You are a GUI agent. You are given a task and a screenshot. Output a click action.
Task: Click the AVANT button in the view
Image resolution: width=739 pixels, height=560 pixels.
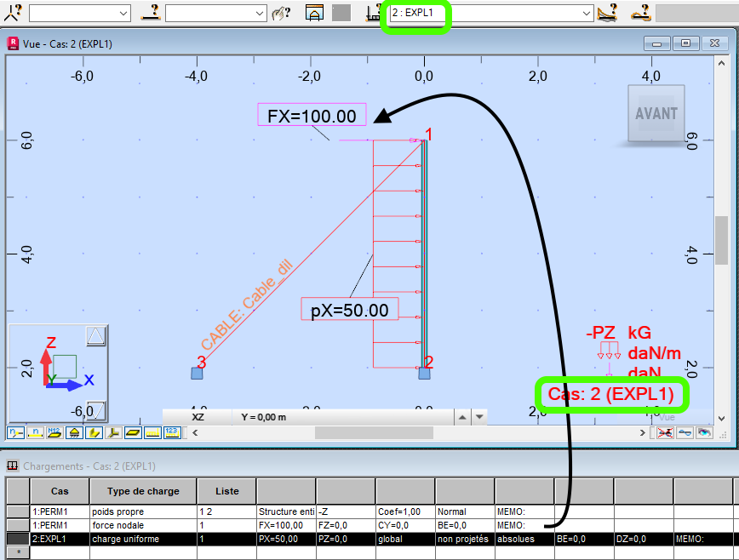[x=656, y=111]
